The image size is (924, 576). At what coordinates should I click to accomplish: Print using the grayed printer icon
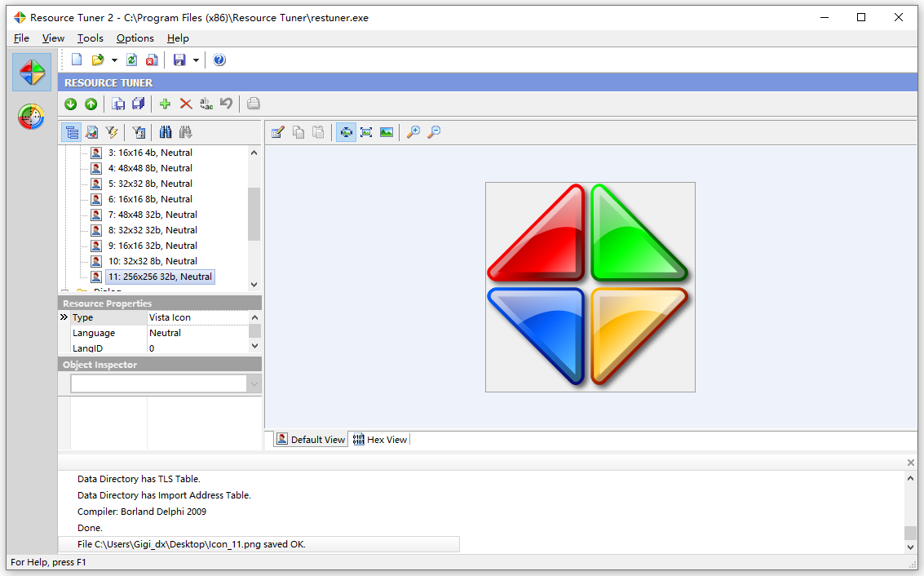pos(254,104)
